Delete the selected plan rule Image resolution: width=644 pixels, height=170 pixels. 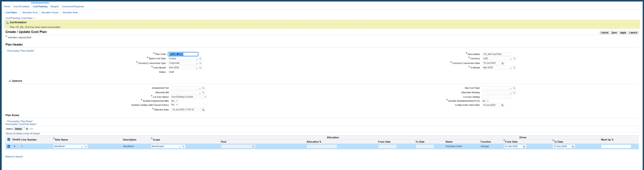pyautogui.click(x=18, y=129)
